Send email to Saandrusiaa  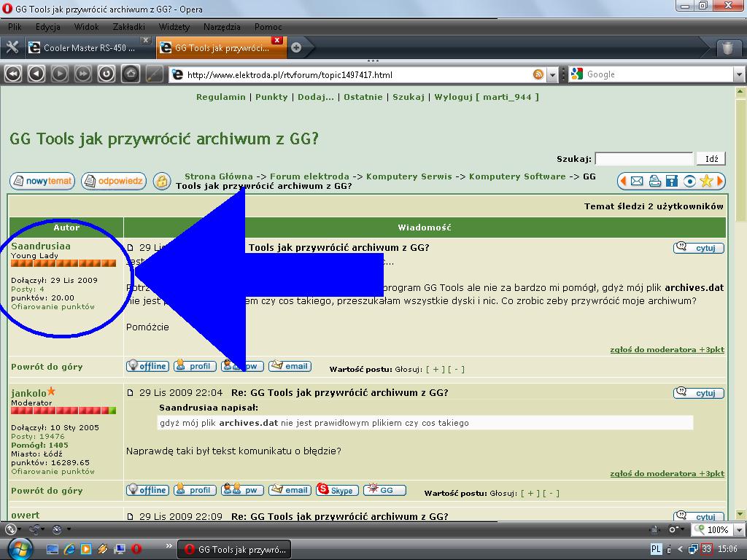point(290,366)
